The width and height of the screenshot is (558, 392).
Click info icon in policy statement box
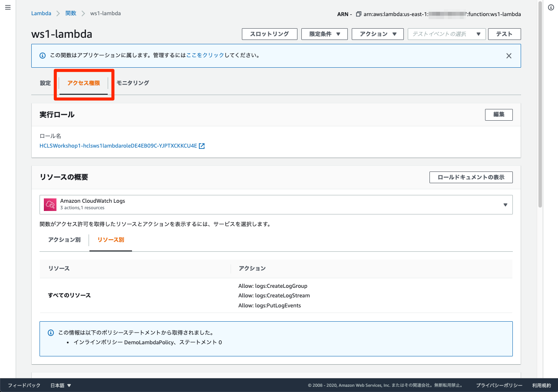tap(50, 333)
